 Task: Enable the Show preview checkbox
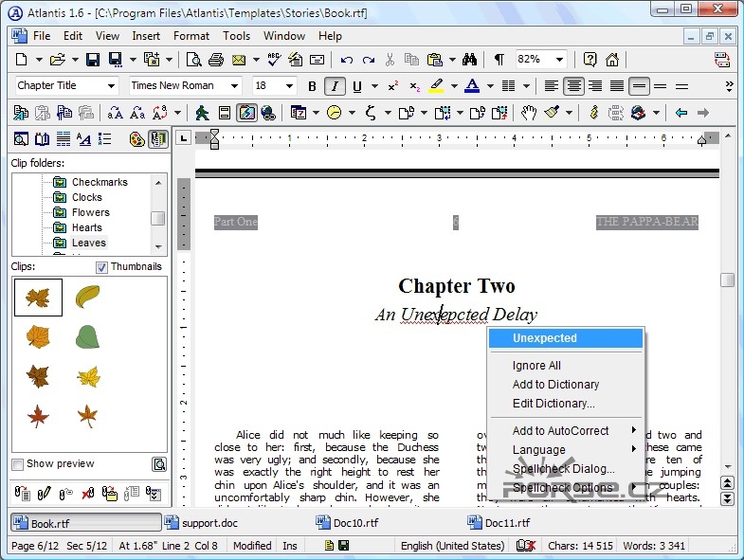point(18,464)
